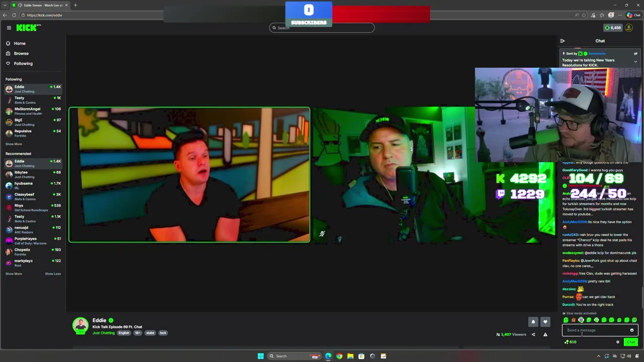Open BigE channel in Following list
Viewport: 644px width, 362px height.
(x=33, y=122)
